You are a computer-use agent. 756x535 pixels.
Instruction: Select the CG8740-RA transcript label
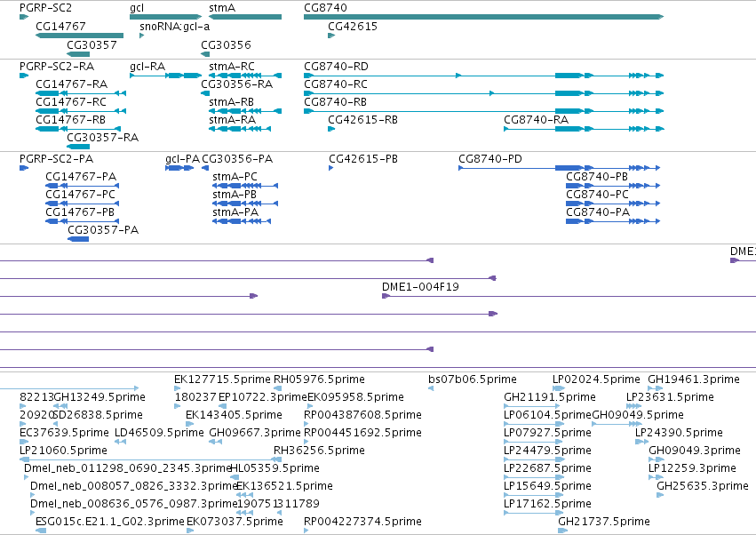click(537, 120)
